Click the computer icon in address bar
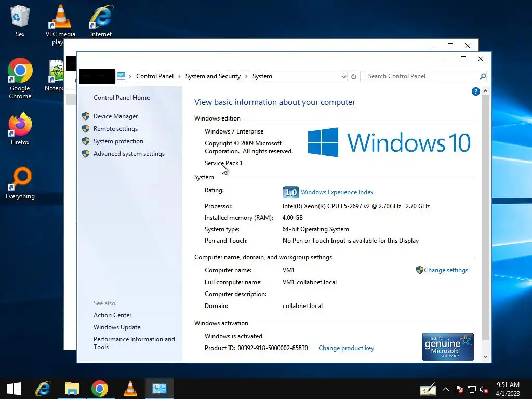Viewport: 532px width, 399px height. click(x=121, y=76)
